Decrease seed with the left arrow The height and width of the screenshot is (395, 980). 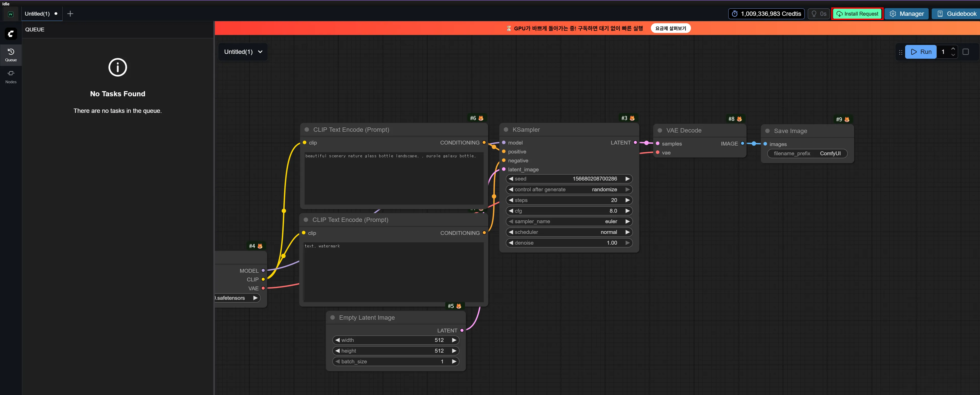511,179
